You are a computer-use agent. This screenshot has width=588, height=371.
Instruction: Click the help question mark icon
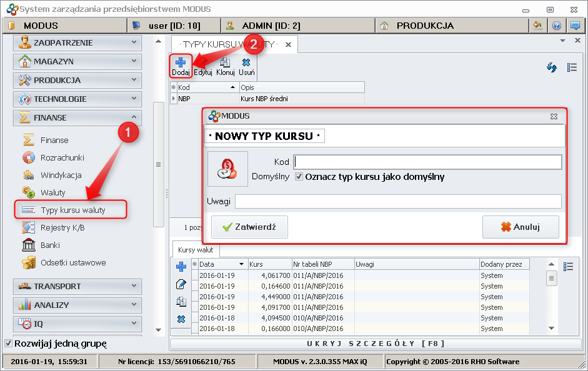tap(557, 26)
